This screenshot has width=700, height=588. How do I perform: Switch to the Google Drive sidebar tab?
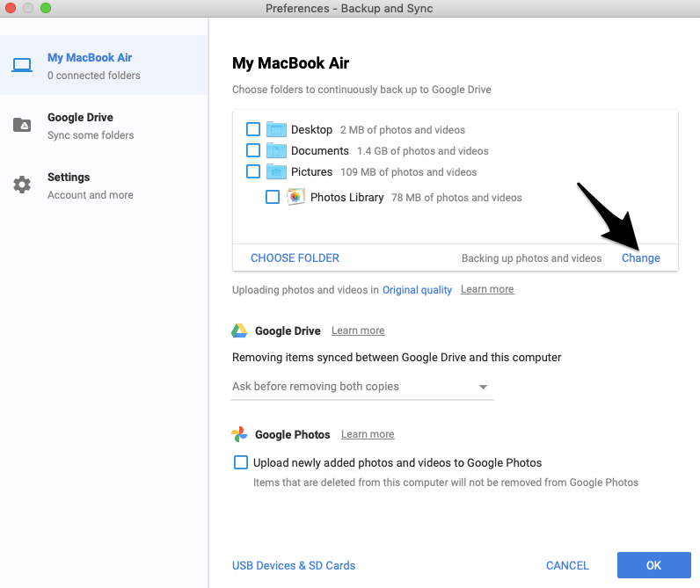104,125
